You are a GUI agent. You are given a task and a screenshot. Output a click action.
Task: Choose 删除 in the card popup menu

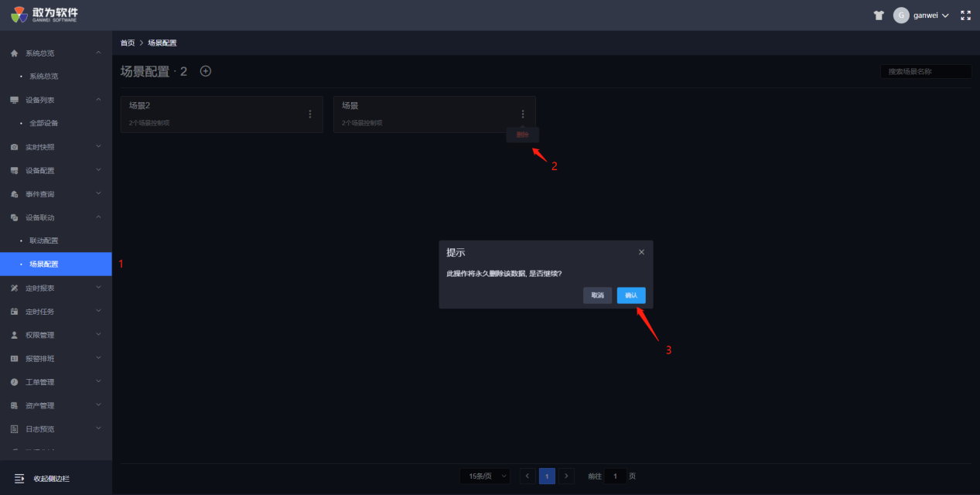tap(523, 135)
